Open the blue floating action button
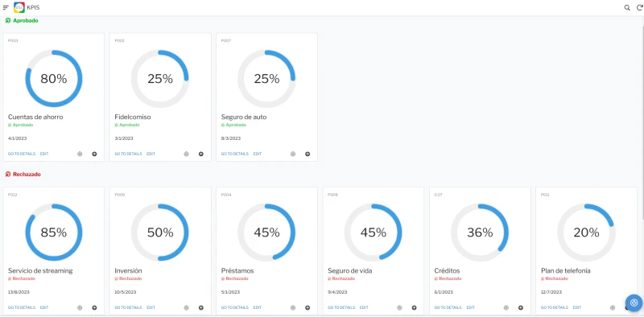This screenshot has width=644, height=317. point(634,303)
